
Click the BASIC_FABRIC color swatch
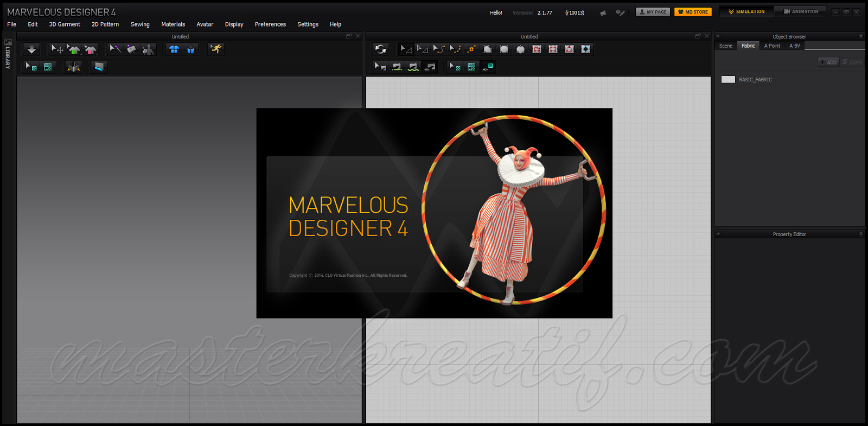pos(728,80)
